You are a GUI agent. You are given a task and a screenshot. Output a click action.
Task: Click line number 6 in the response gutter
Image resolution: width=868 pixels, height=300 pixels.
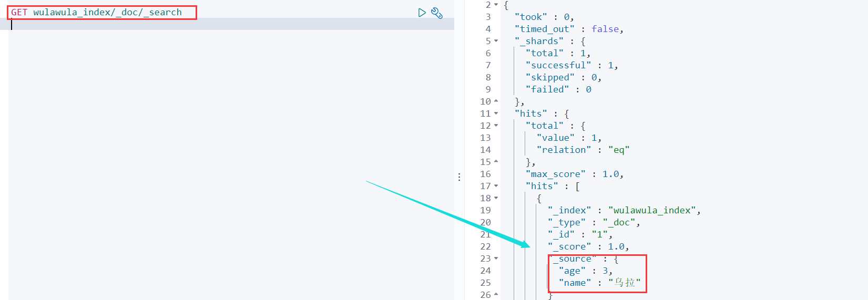click(x=488, y=53)
